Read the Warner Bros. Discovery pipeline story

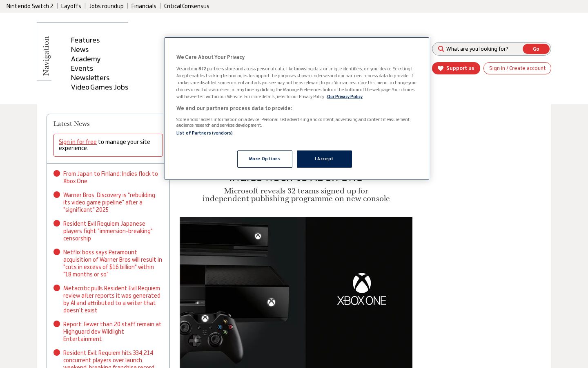coord(109,202)
